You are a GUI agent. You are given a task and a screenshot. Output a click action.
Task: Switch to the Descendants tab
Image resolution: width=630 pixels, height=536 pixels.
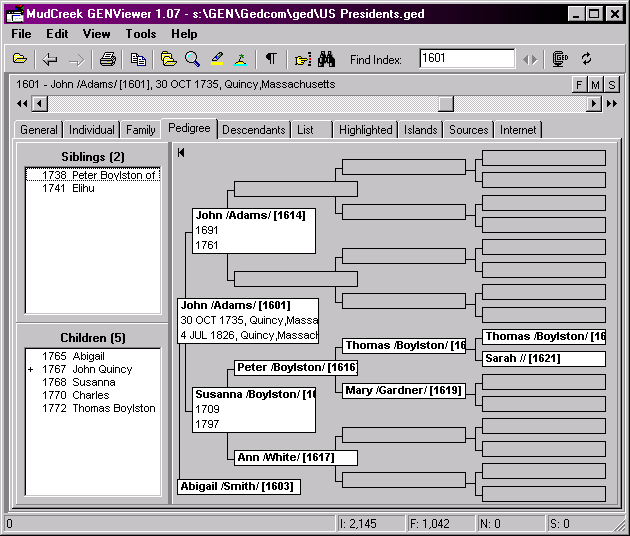coord(254,130)
